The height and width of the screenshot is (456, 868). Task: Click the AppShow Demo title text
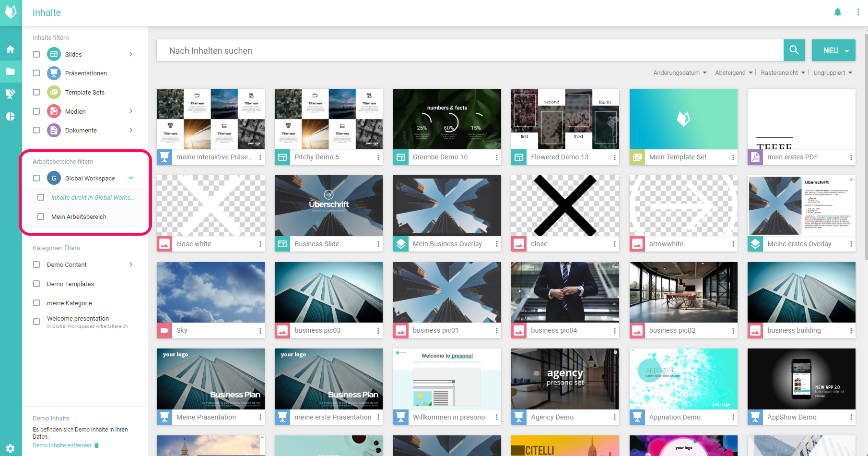(792, 417)
